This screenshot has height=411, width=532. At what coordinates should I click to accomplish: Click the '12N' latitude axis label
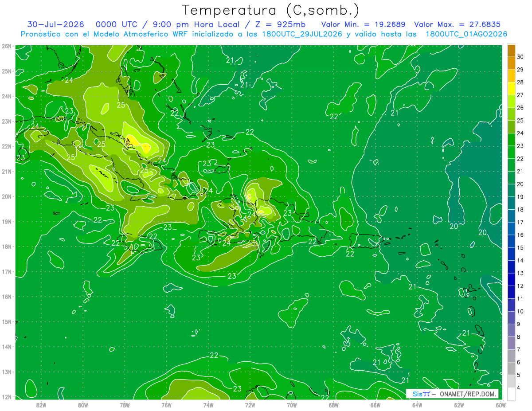tap(6, 397)
